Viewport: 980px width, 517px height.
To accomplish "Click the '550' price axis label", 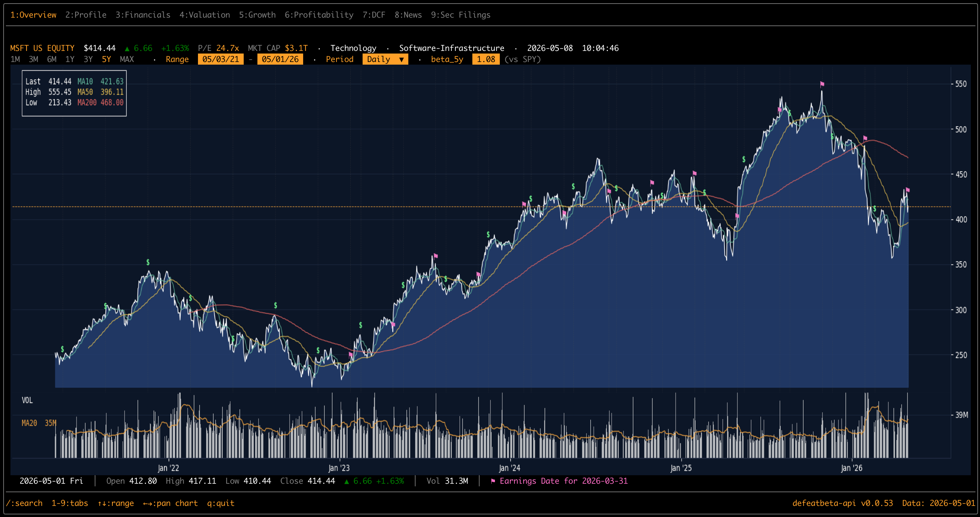I will [961, 84].
